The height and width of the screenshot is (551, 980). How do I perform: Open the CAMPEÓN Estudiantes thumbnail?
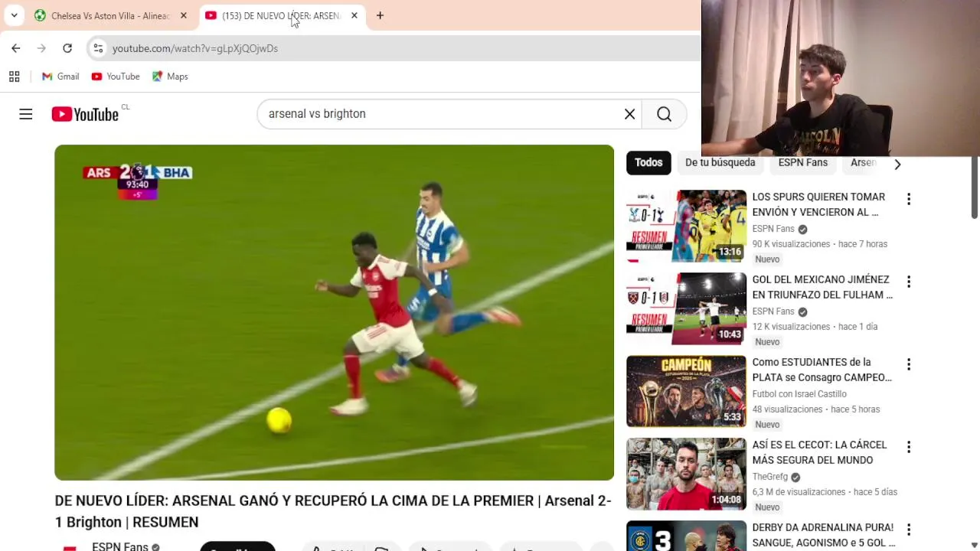pyautogui.click(x=686, y=391)
